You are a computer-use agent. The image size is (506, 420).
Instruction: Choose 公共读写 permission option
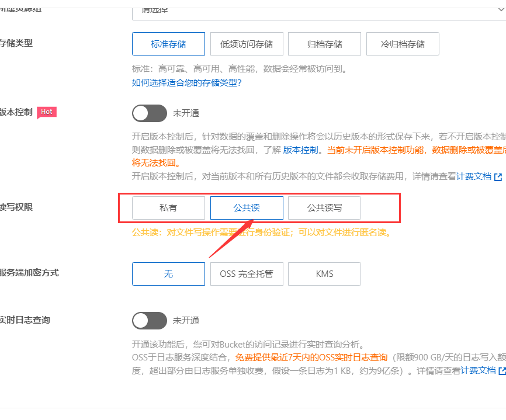coord(324,208)
